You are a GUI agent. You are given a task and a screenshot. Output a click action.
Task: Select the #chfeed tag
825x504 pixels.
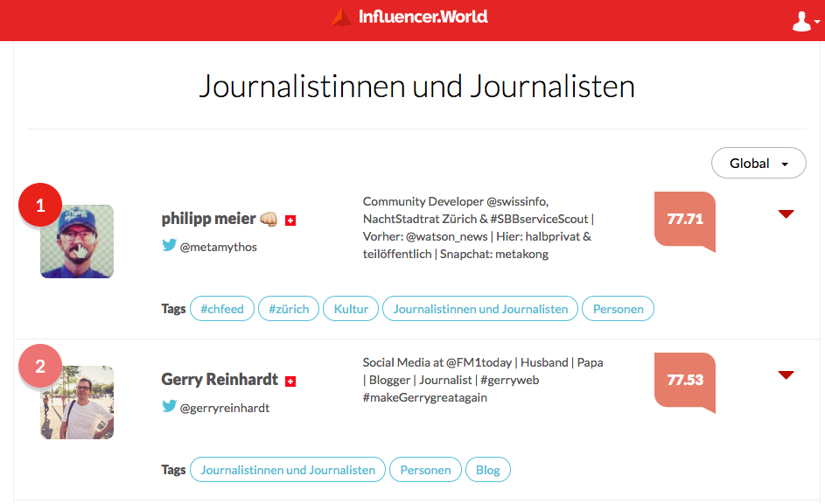pos(222,309)
